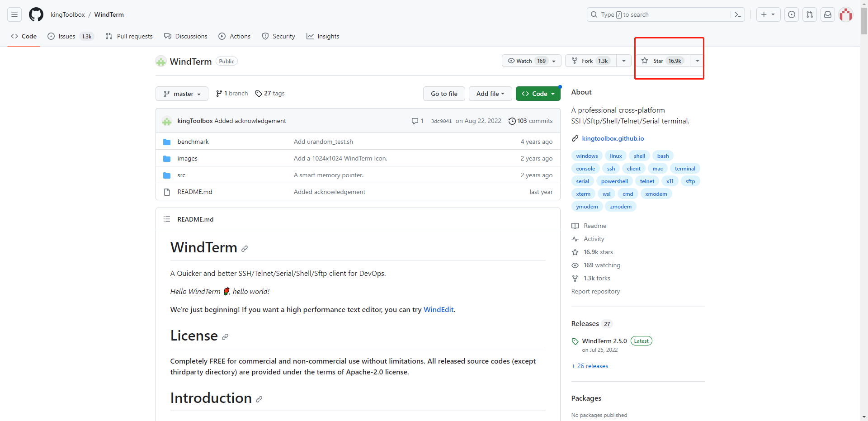Open the Discussions tab
This screenshot has height=421, width=868.
click(x=186, y=36)
